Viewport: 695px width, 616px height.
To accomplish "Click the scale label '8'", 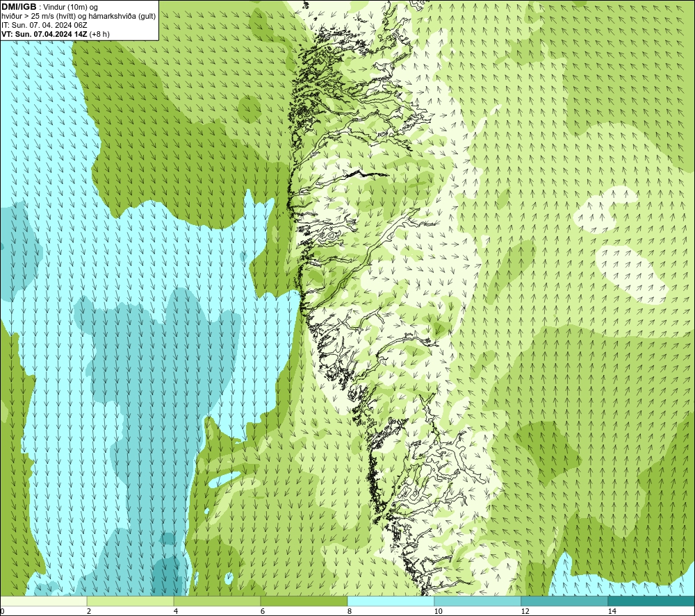I will click(x=350, y=612).
